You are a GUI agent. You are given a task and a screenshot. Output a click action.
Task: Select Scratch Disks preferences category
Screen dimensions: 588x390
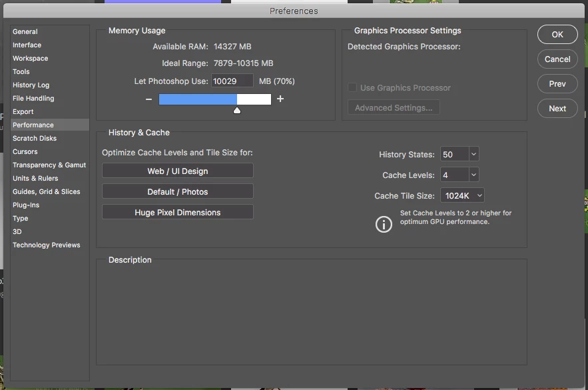click(x=50, y=138)
